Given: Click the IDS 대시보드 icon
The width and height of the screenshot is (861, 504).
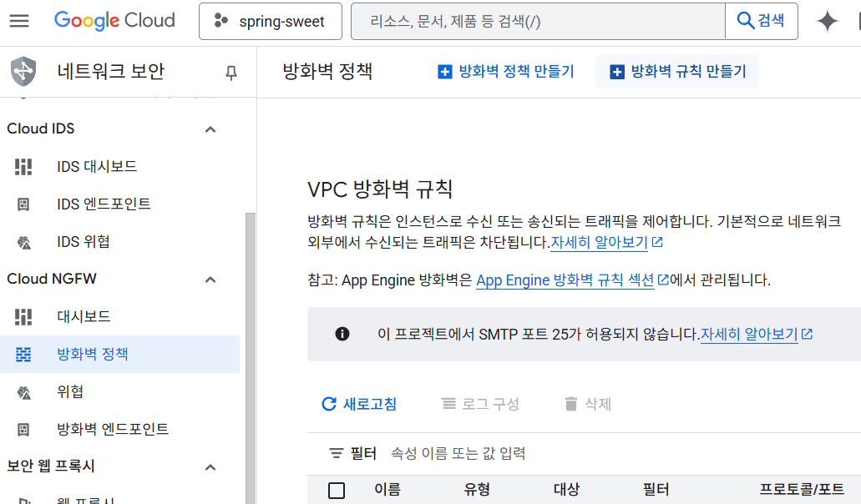Looking at the screenshot, I should pos(23,167).
